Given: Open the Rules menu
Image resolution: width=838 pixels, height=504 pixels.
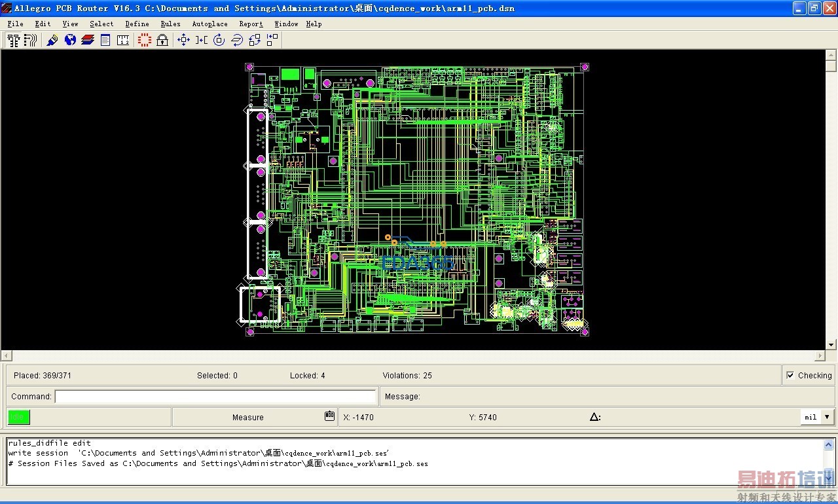Looking at the screenshot, I should click(x=170, y=24).
